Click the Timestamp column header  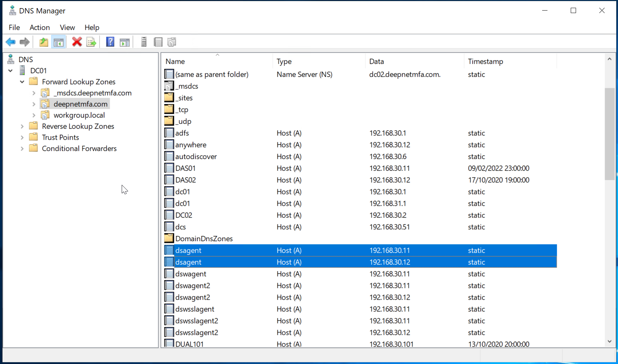pyautogui.click(x=485, y=61)
